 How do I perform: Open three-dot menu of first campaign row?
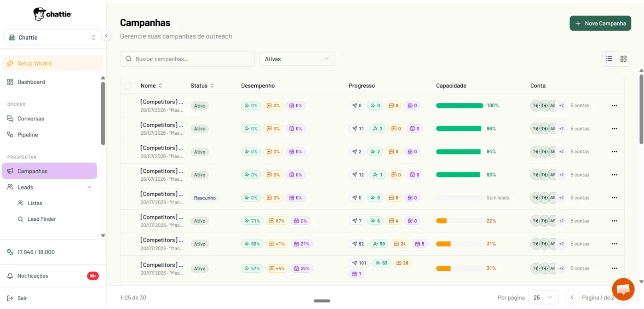(614, 106)
